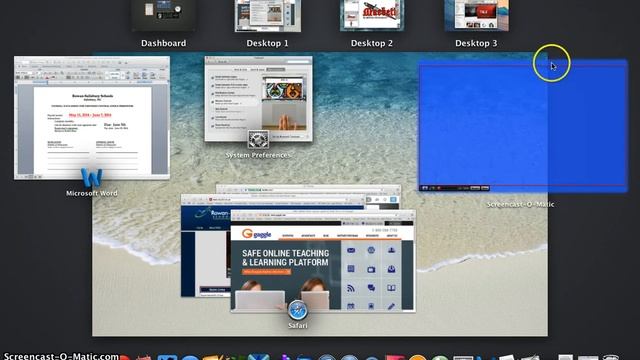Click the "Microsoft Word" label
The image size is (640, 360).
(x=91, y=193)
